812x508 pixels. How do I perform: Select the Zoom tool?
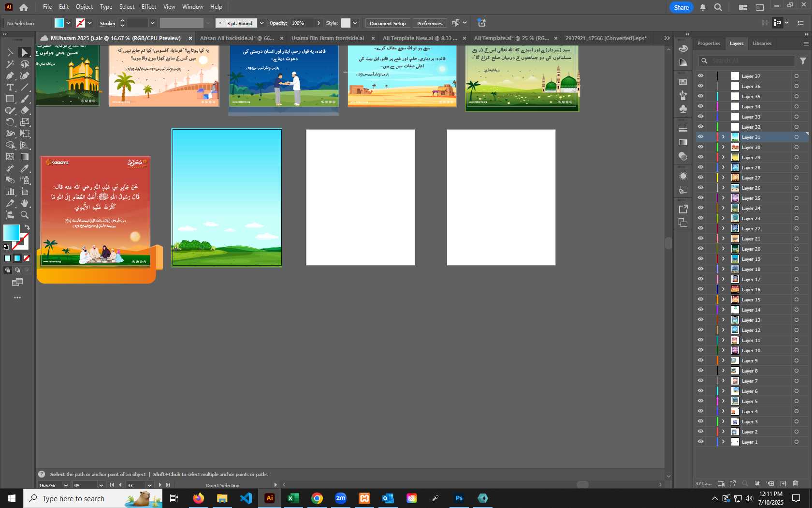pos(25,215)
